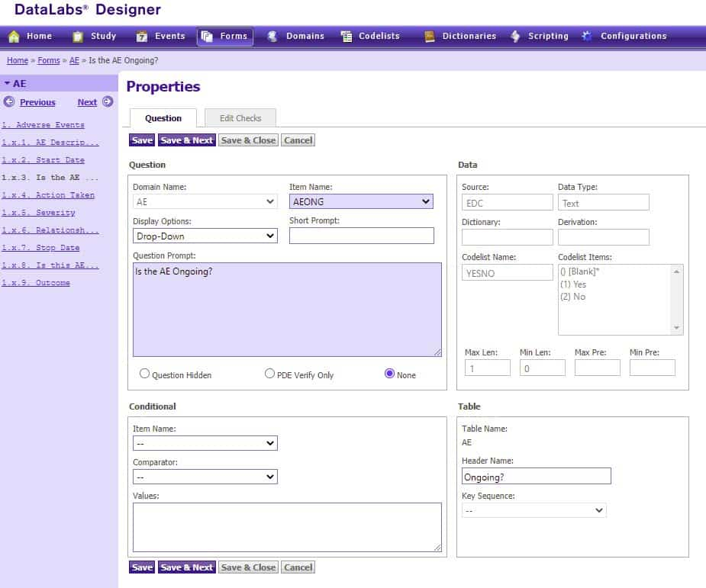Image resolution: width=706 pixels, height=588 pixels.
Task: Go to the Previous question link
Action: tap(37, 102)
